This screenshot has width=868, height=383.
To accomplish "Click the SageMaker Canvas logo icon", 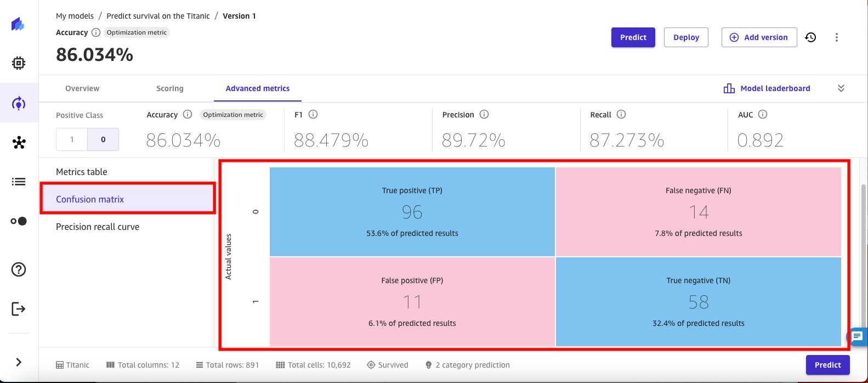I will pyautogui.click(x=18, y=24).
